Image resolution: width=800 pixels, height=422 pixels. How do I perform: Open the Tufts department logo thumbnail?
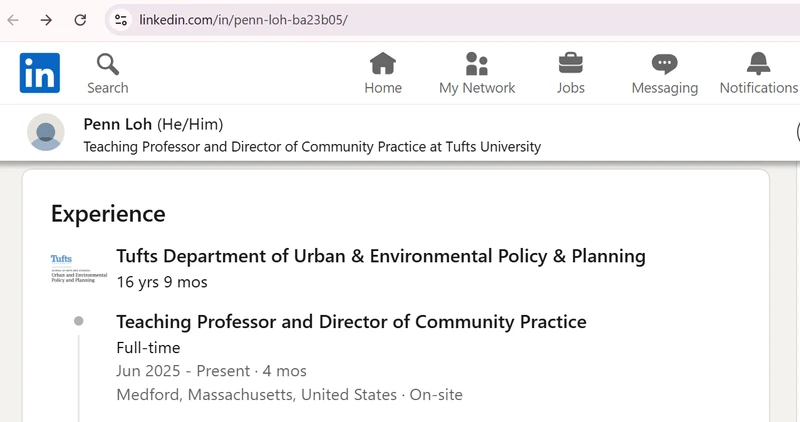[79, 268]
